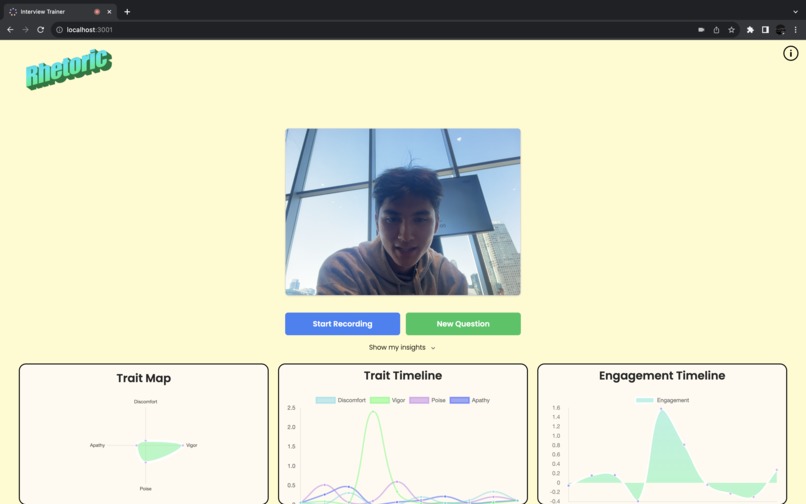The image size is (806, 504).
Task: Toggle the Vigor legend series
Action: [387, 400]
